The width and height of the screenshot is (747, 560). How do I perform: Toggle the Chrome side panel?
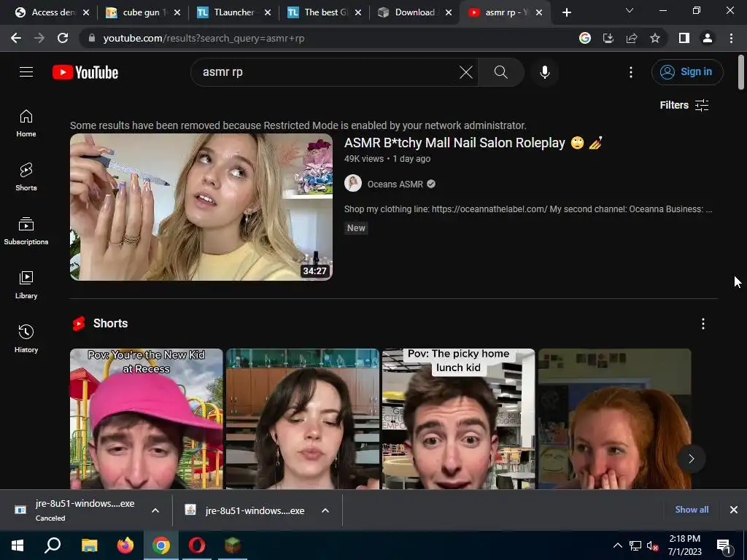pyautogui.click(x=684, y=38)
